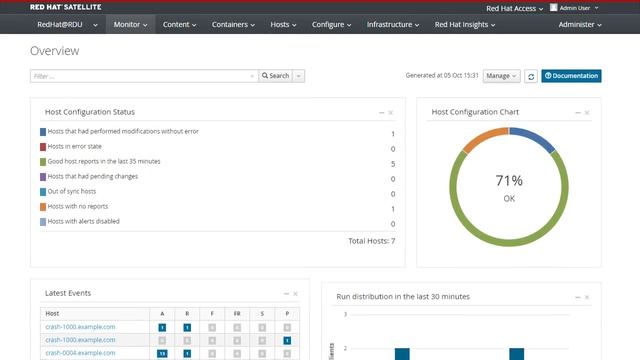Expand the Administer menu

point(580,24)
